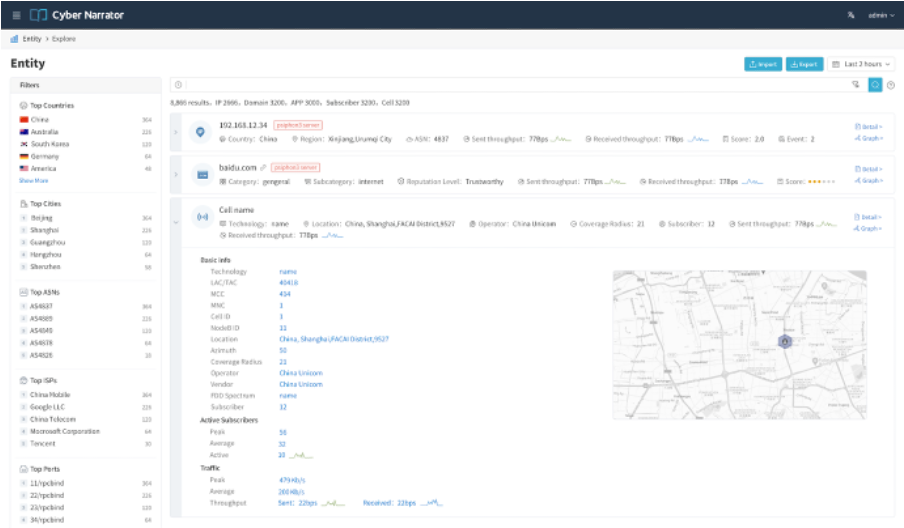Select the Beijing city filter
Viewport: 904px width, 528px height.
(40, 217)
